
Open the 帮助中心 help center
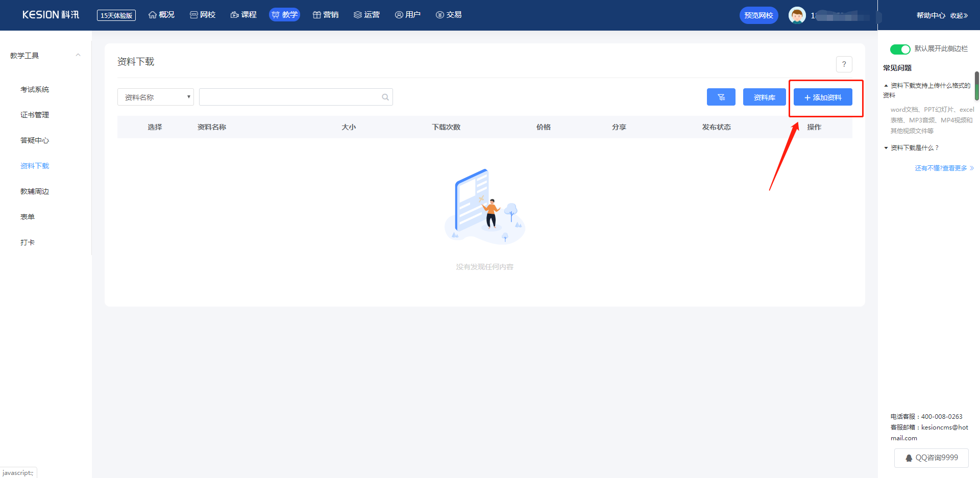click(x=930, y=15)
